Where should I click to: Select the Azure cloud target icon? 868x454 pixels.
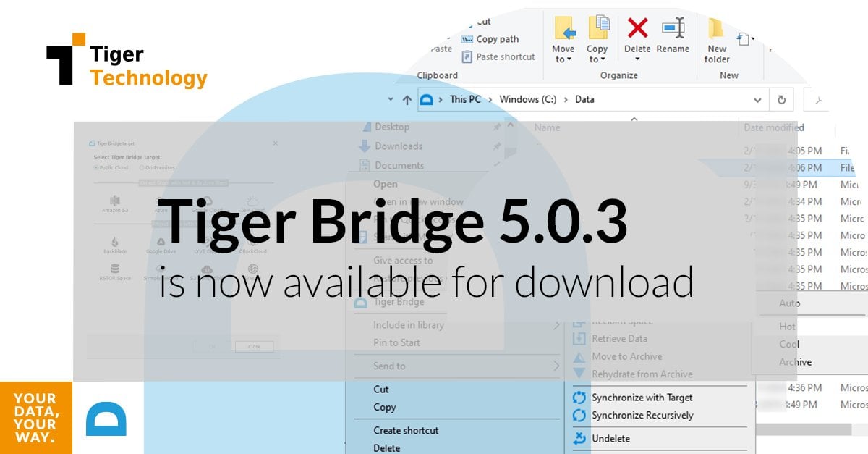click(160, 201)
